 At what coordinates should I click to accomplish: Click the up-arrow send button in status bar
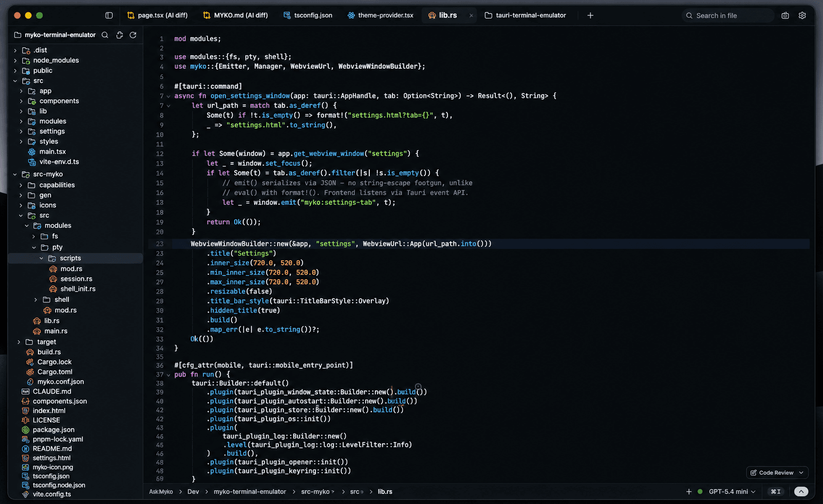pyautogui.click(x=801, y=492)
